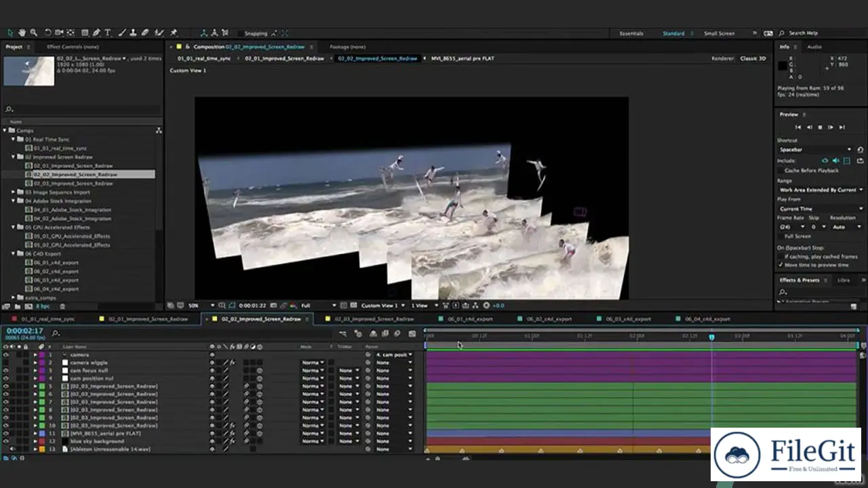Click the Local Axis Mode icon
868x488 pixels.
click(x=204, y=33)
